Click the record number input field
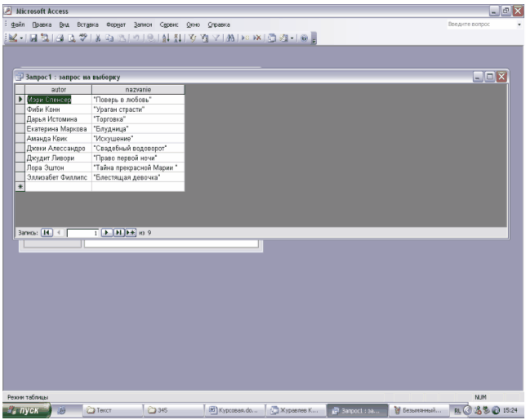Viewport: 526px width, 420px height. point(82,232)
